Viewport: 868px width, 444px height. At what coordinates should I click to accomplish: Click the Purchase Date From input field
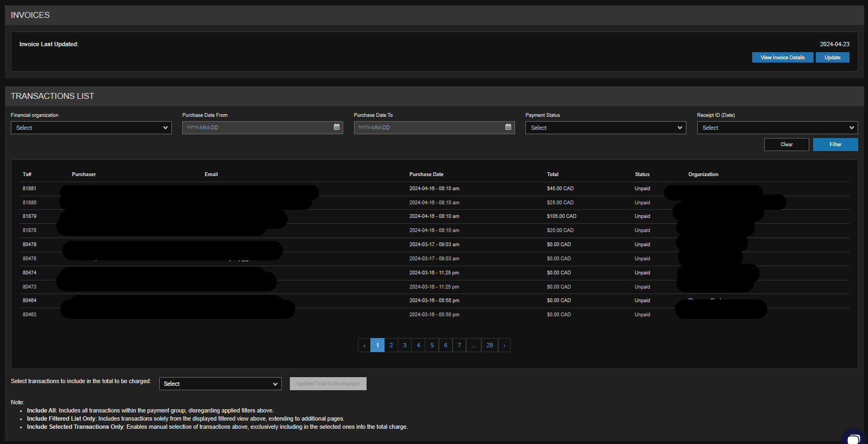point(257,128)
